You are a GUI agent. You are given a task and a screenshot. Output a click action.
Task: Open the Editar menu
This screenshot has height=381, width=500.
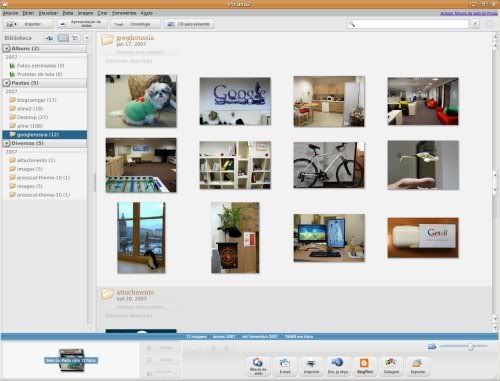[x=28, y=13]
